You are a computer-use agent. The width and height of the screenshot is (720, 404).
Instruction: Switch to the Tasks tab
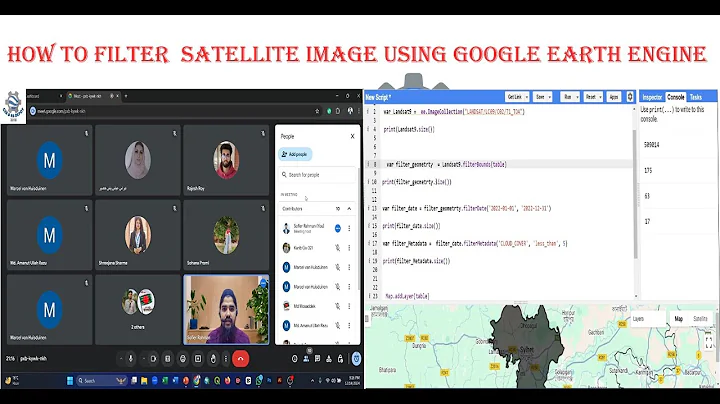pyautogui.click(x=696, y=97)
